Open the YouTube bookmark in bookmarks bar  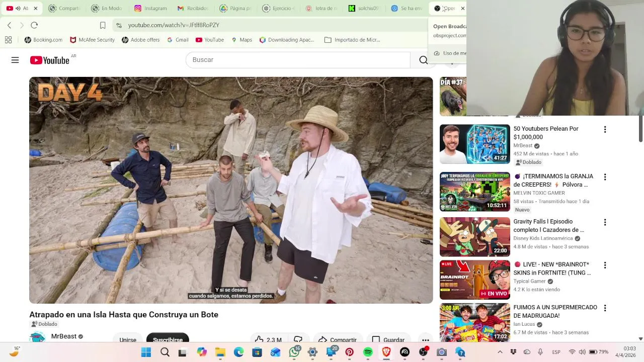[209, 40]
